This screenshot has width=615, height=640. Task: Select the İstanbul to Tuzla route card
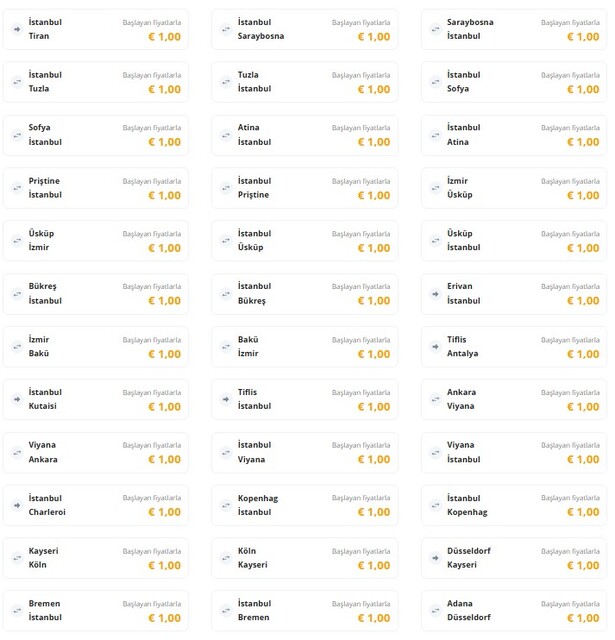(x=96, y=82)
